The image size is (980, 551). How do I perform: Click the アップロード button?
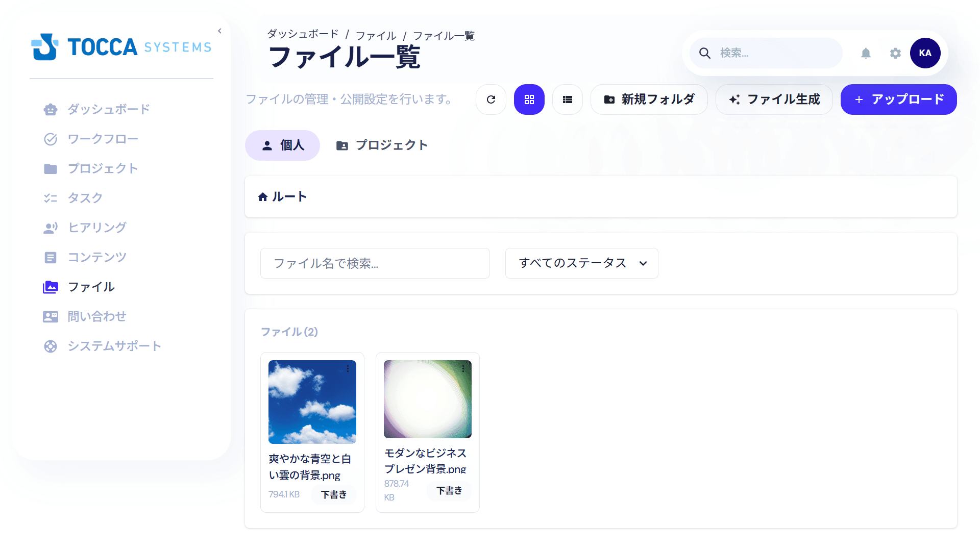point(898,99)
